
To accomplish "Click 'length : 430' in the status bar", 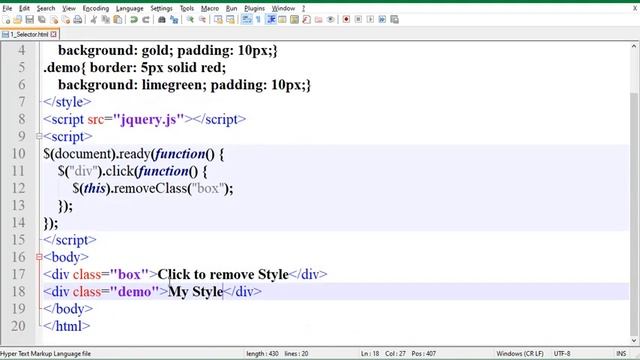I will (262, 353).
